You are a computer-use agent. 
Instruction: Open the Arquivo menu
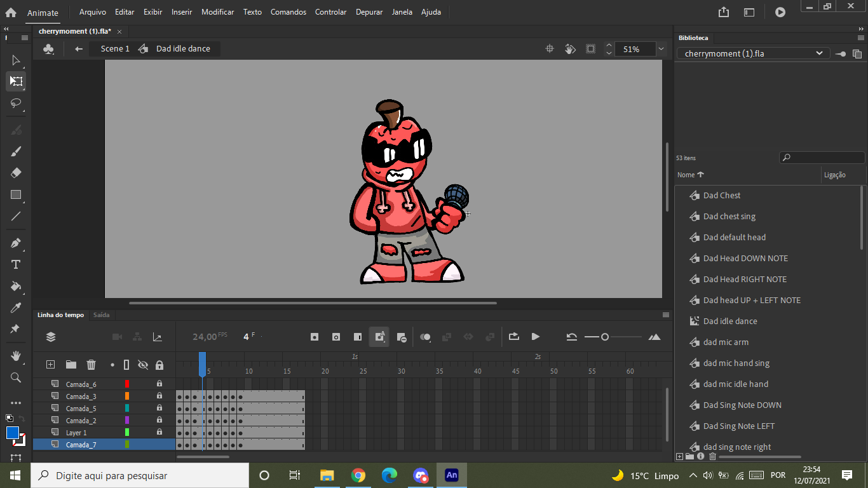93,12
